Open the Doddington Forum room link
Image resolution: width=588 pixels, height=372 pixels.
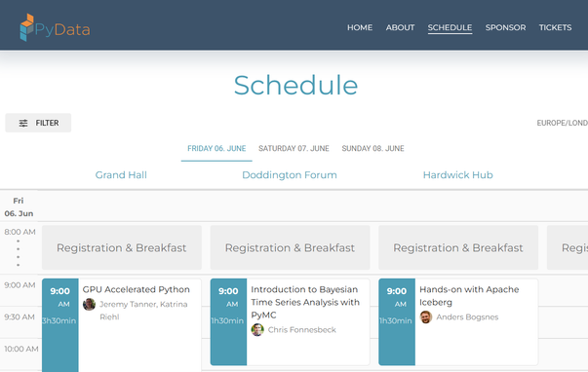point(290,175)
